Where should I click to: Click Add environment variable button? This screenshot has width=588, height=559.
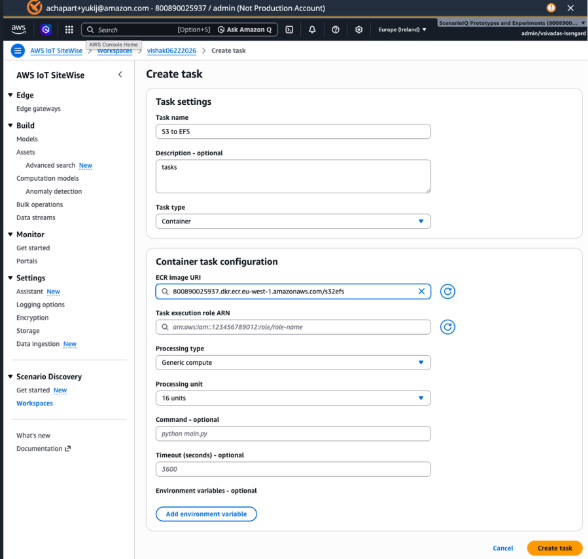206,514
